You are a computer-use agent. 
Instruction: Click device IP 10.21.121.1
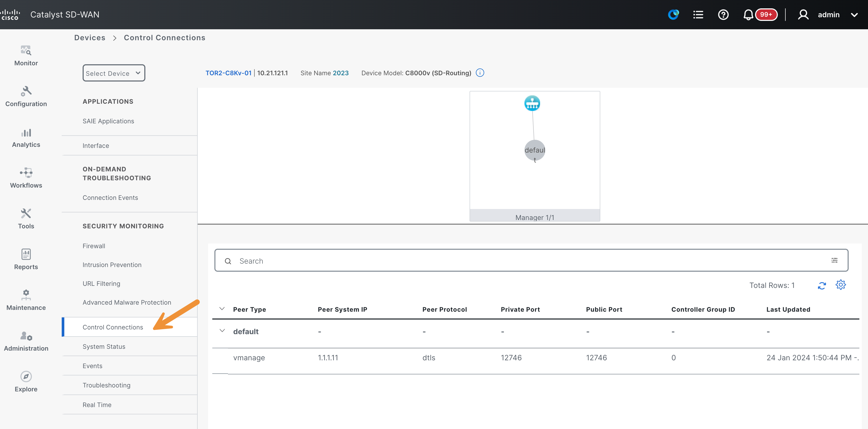click(x=272, y=73)
